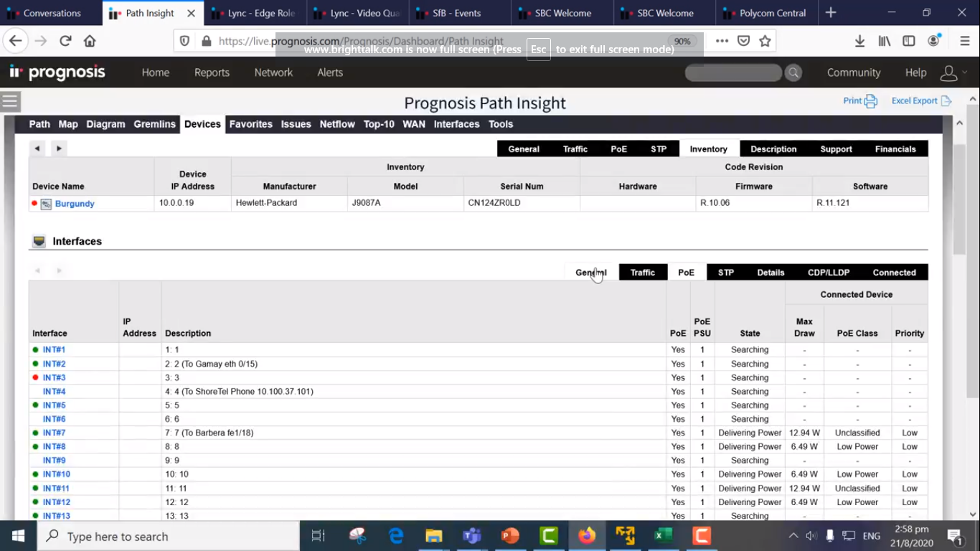Viewport: 980px width, 551px height.
Task: Reload the current page
Action: [x=65, y=41]
